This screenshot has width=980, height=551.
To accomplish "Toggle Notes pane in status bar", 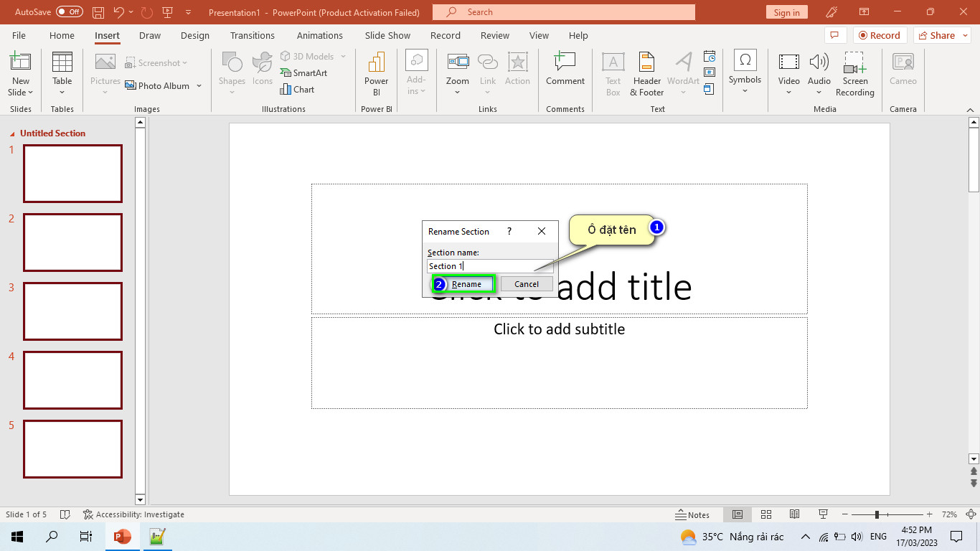I will tap(692, 514).
